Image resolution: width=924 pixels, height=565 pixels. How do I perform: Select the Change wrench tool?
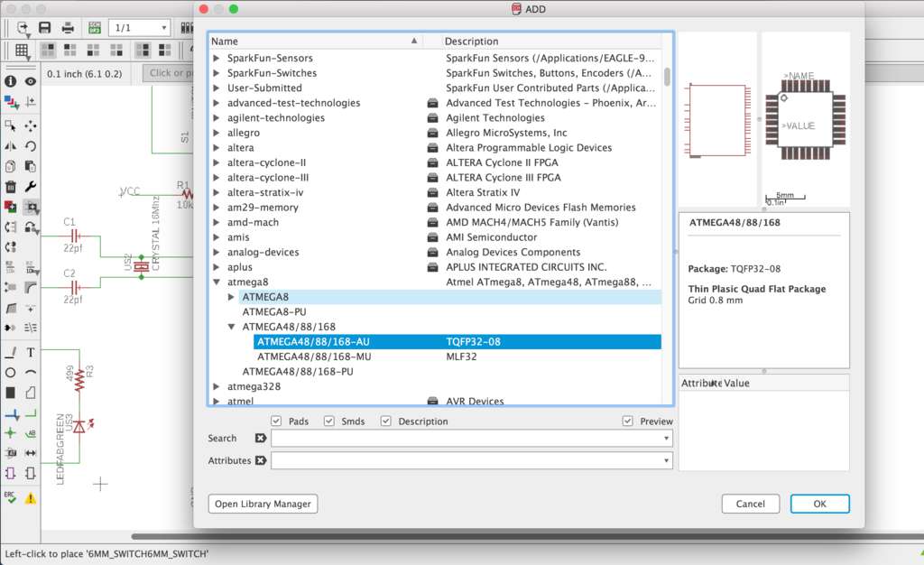(31, 187)
